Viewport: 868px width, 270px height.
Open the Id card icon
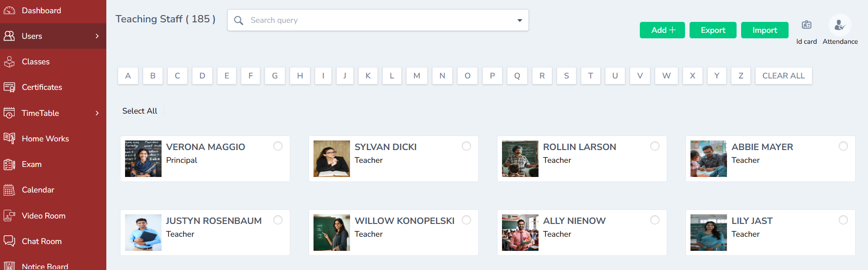point(806,25)
